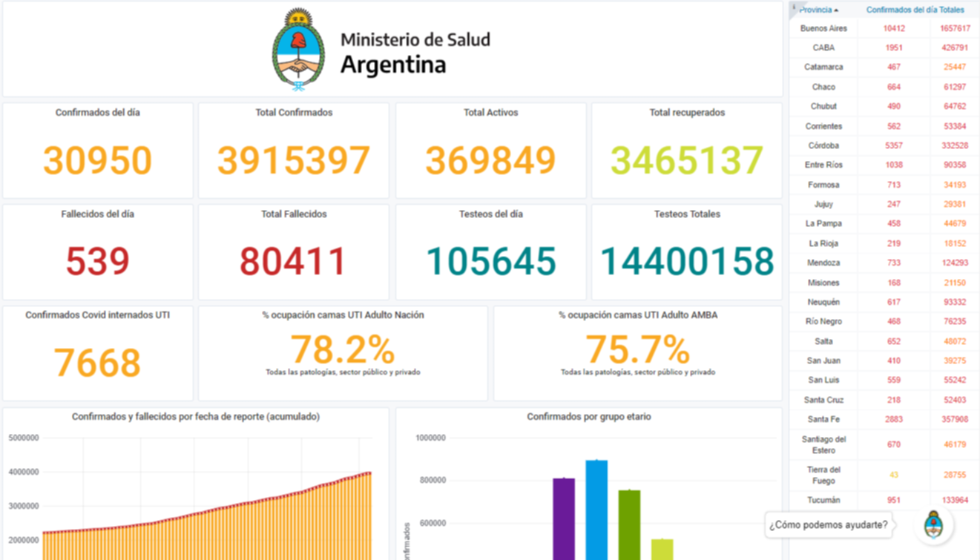Select the Salta province name
The height and width of the screenshot is (560, 980).
pos(823,341)
